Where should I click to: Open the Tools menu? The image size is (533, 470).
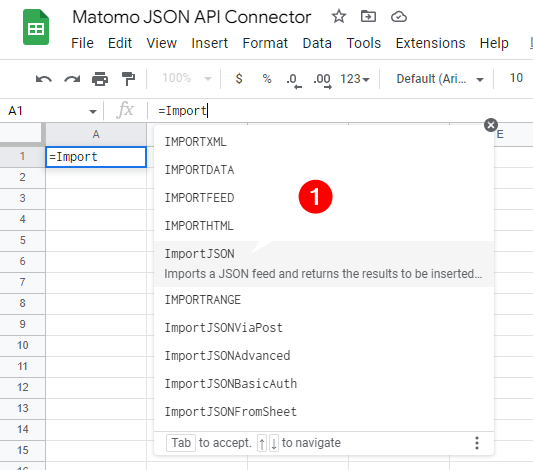363,43
